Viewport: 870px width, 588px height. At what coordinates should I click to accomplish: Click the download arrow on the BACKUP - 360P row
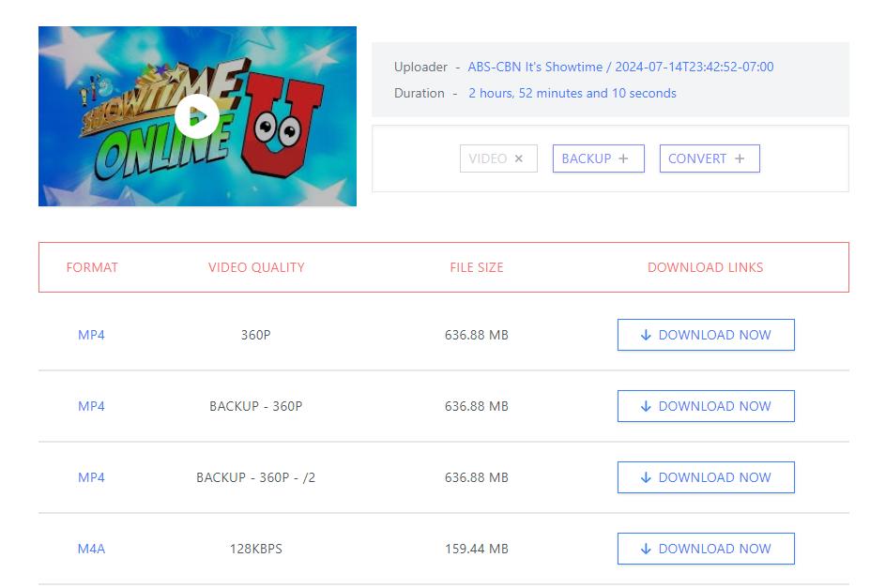(645, 406)
